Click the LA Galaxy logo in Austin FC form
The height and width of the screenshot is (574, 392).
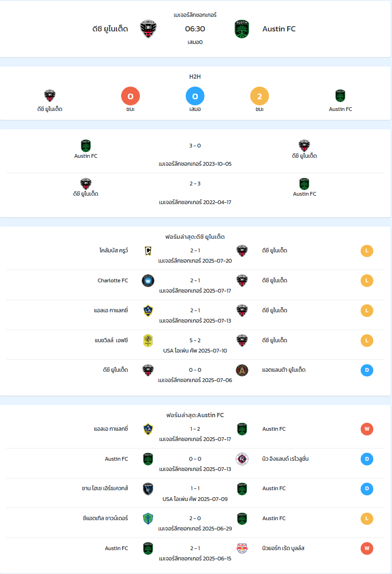[148, 429]
